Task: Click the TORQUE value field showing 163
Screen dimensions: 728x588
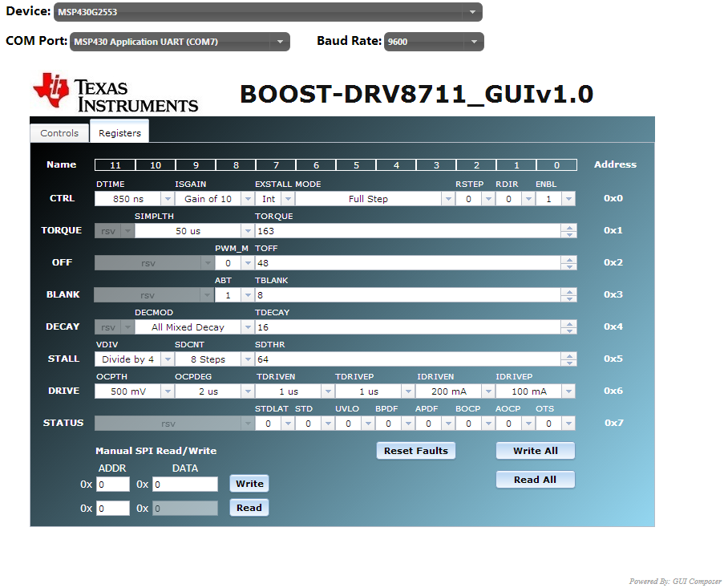Action: (407, 231)
